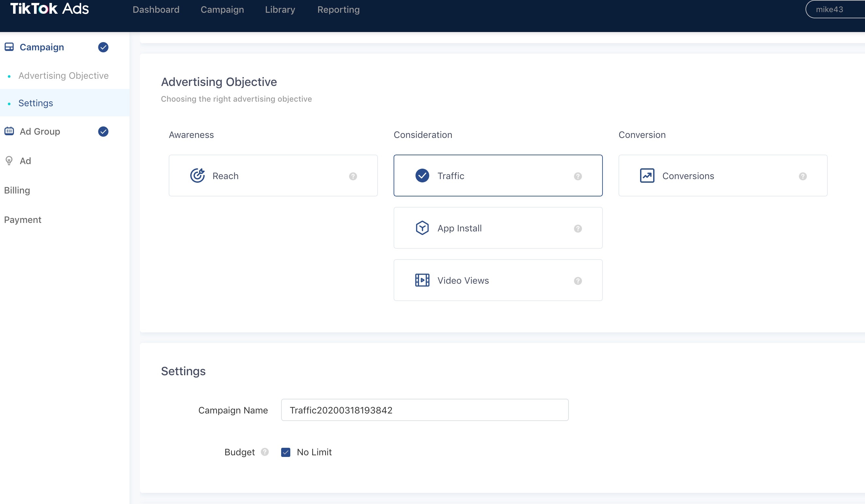Open the mike43 account menu
The height and width of the screenshot is (504, 865).
(x=835, y=9)
